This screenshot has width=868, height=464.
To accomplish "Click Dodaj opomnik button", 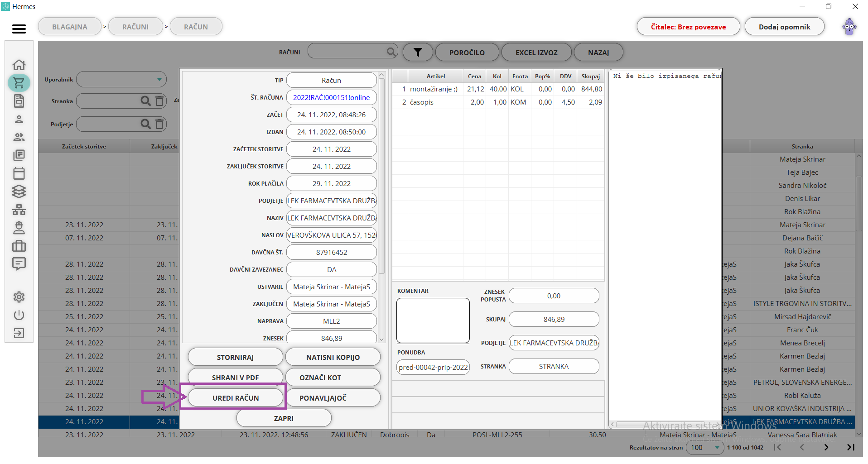I will (x=785, y=27).
